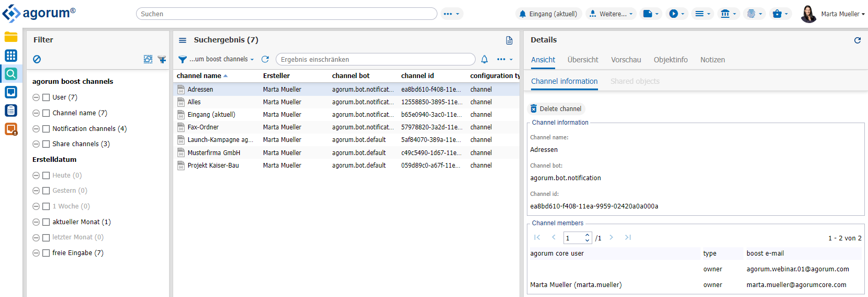Go to first page of channel members
The image size is (868, 297).
(x=537, y=237)
